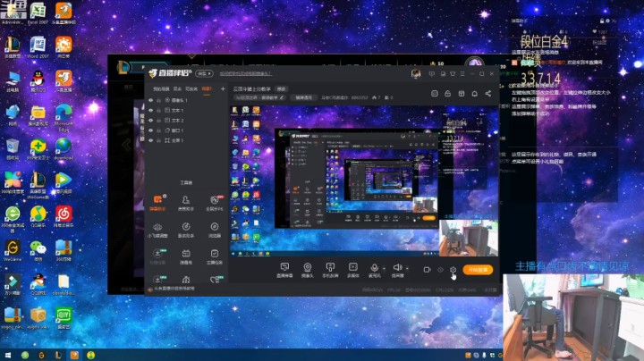Screen dimensions: 644x361
Task: Open the iQIYI green desktop icon
Action: (64, 318)
